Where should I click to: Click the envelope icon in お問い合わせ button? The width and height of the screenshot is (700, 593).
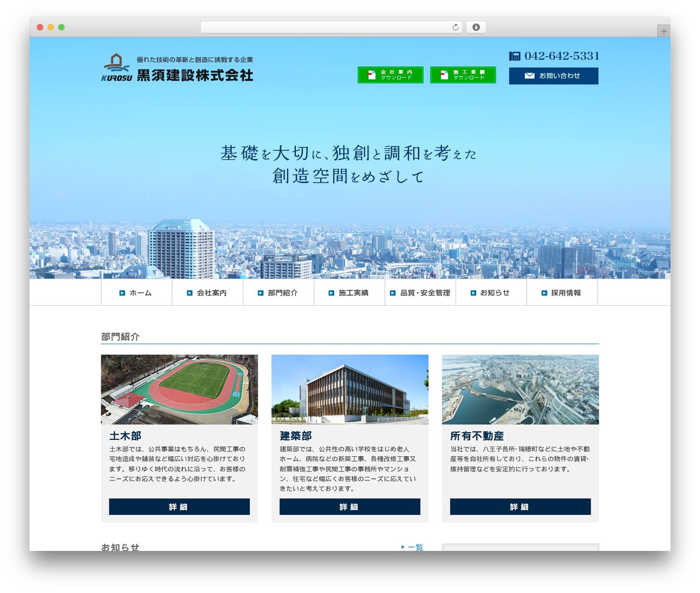pos(529,76)
